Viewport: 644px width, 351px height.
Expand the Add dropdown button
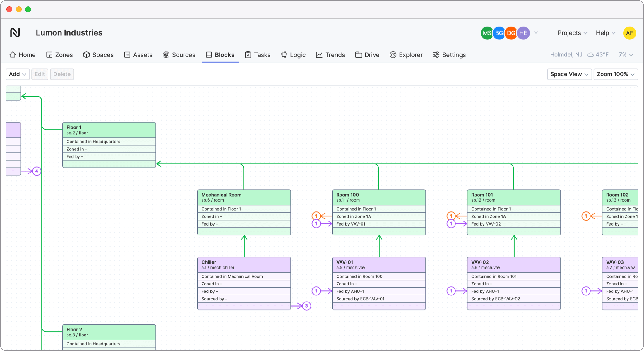click(18, 74)
